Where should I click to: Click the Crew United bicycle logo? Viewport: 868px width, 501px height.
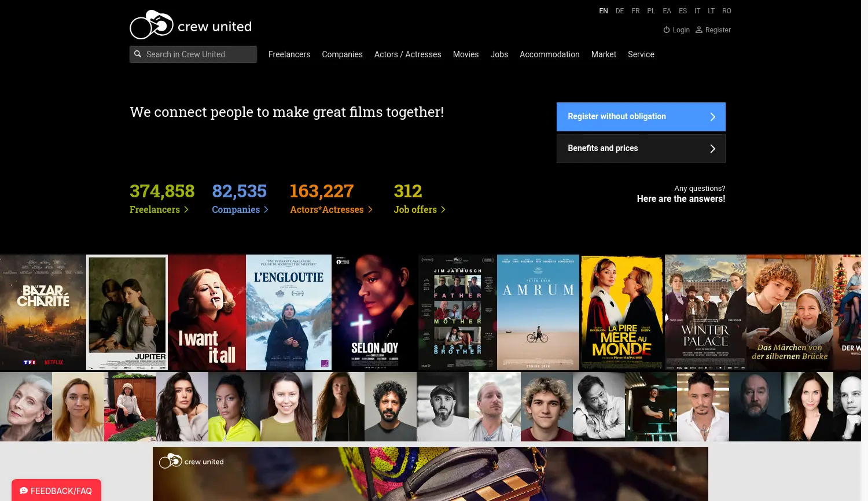(x=152, y=24)
